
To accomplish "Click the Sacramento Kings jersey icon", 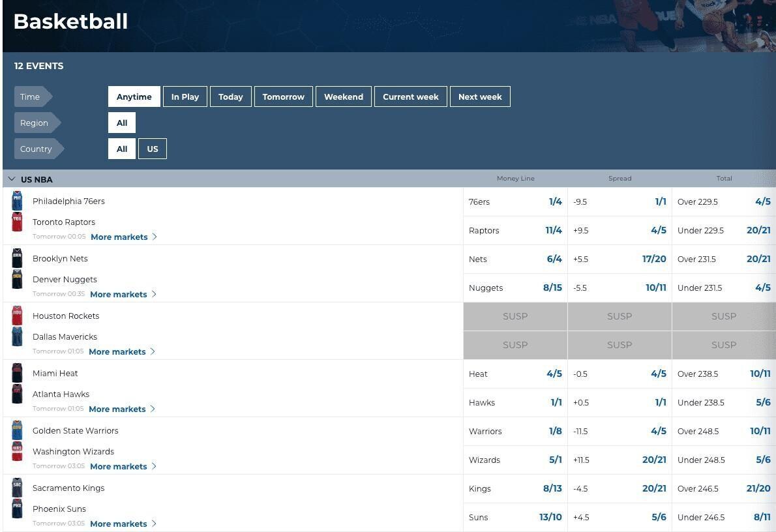I will 18,488.
